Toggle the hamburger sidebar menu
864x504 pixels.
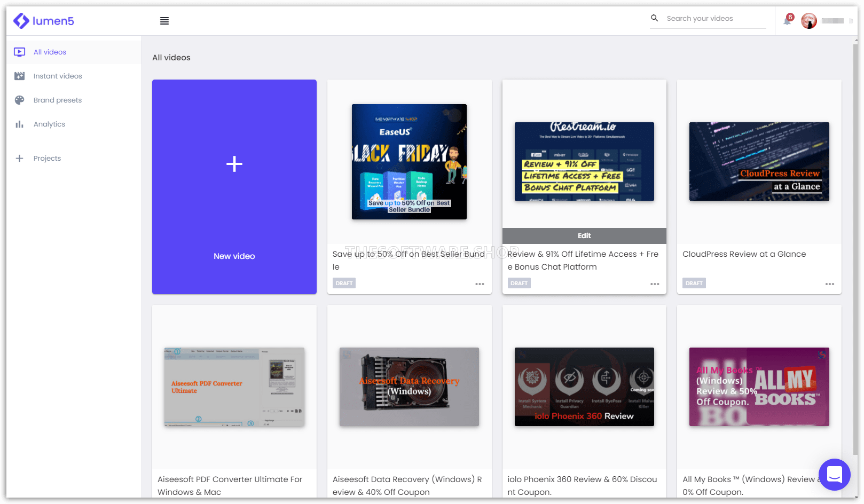(x=164, y=21)
